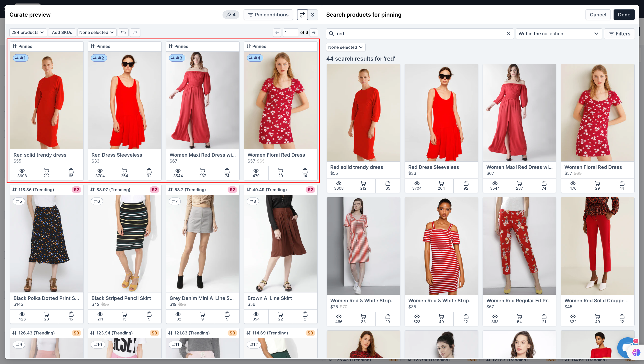
Task: Click Brown A-Line Skirt product title
Action: pos(270,298)
